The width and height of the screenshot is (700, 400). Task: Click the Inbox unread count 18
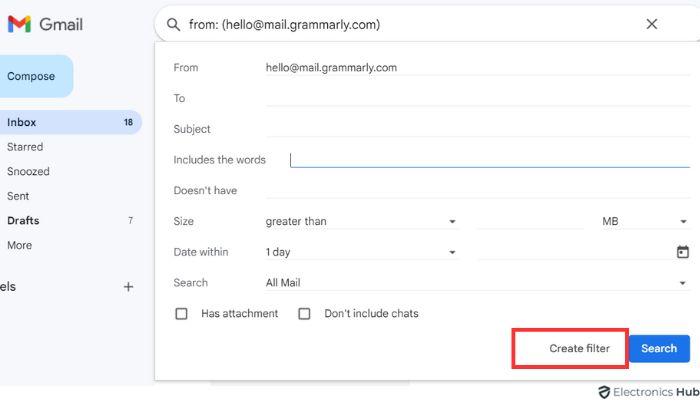coord(129,122)
